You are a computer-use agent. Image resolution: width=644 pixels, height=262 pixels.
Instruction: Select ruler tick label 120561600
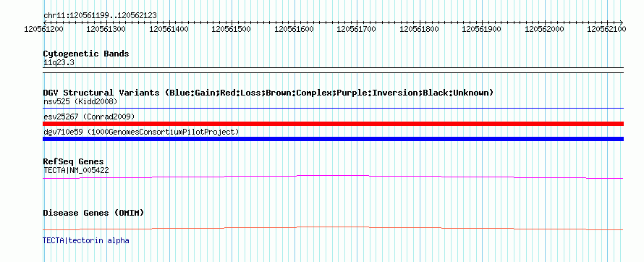(294, 29)
